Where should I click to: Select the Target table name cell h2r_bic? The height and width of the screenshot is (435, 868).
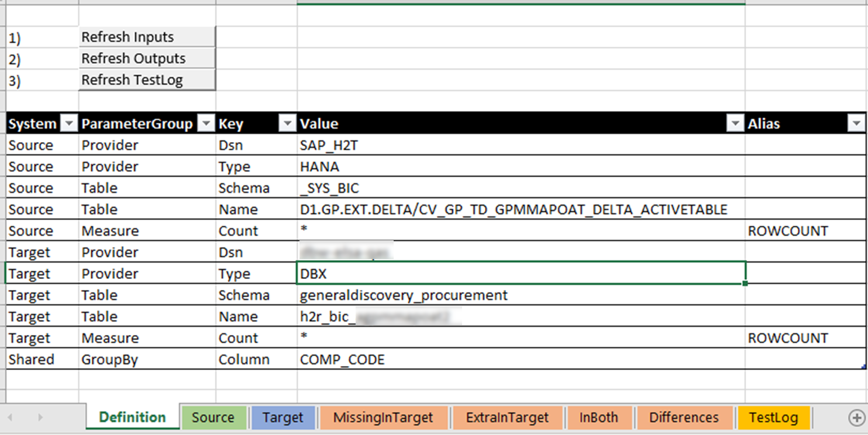(521, 316)
